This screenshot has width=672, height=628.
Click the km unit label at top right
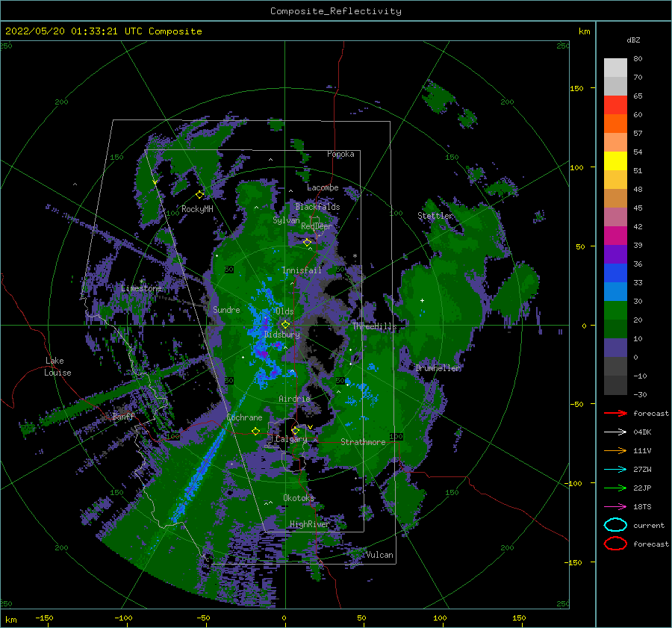[584, 31]
